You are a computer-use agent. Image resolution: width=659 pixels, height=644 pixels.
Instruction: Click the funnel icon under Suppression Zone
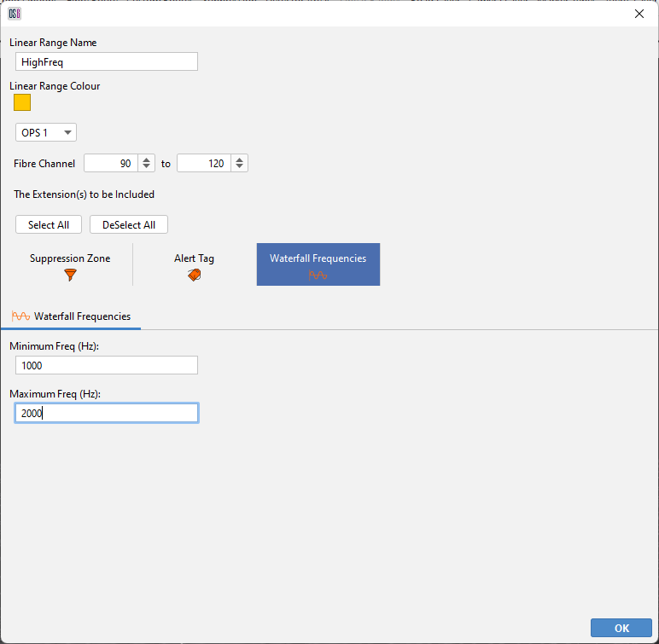(x=70, y=275)
